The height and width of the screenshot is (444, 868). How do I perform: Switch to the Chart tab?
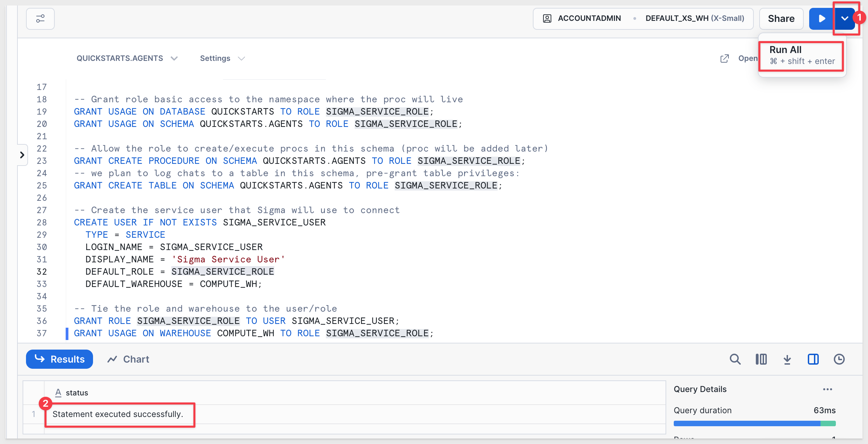128,359
